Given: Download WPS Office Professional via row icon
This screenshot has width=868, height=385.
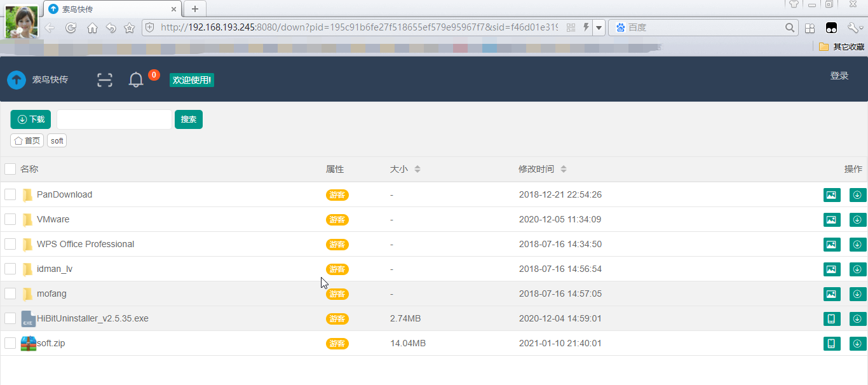Looking at the screenshot, I should (858, 245).
